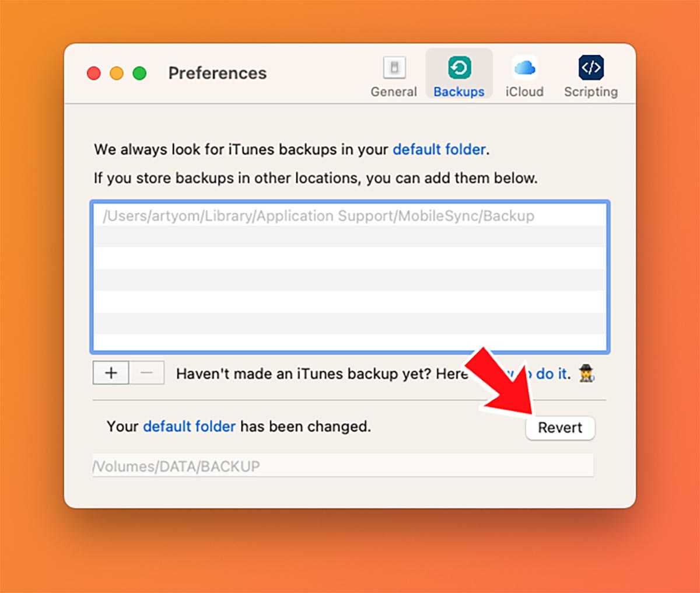Screen dimensions: 700x593
Task: Click the Revert button
Action: click(x=560, y=428)
